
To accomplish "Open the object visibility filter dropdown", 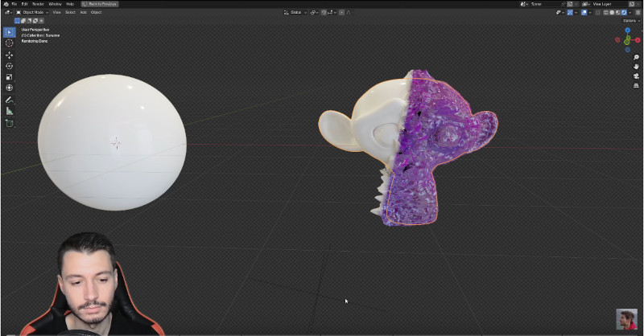I will click(560, 12).
